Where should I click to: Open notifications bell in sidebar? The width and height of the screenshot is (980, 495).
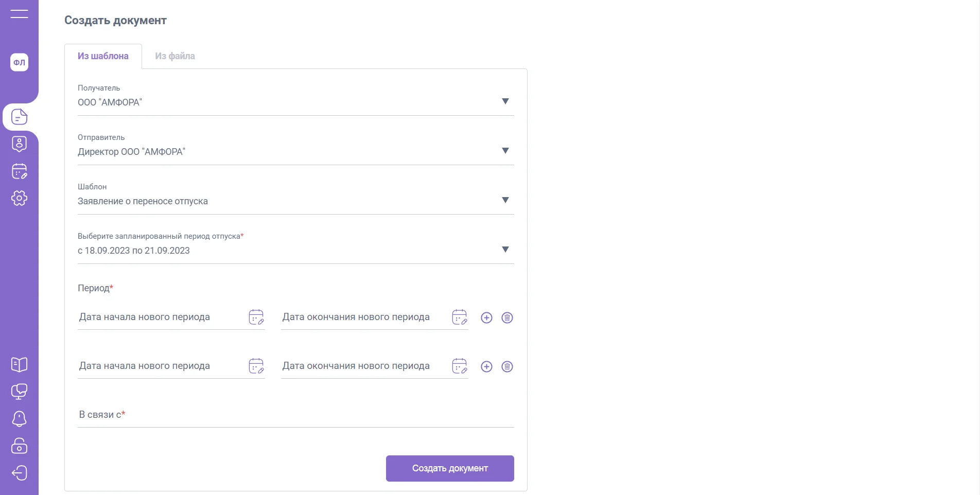tap(19, 419)
